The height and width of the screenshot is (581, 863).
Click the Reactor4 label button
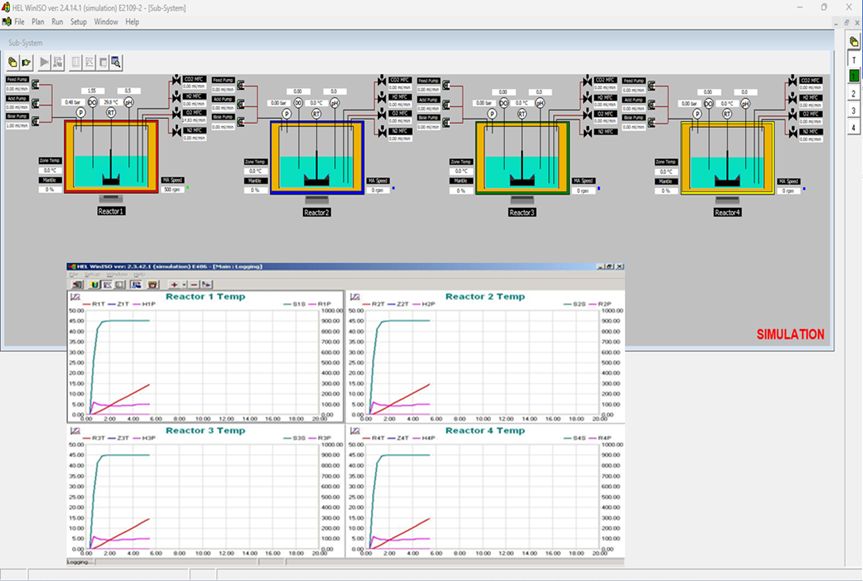point(727,212)
